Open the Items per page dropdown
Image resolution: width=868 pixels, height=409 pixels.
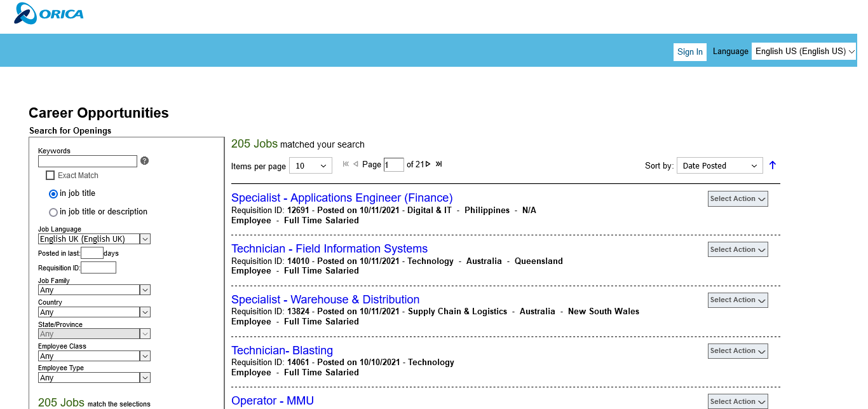311,166
